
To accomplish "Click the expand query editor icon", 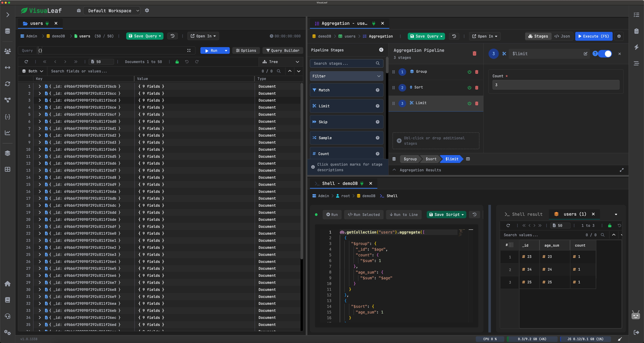I will tap(189, 50).
